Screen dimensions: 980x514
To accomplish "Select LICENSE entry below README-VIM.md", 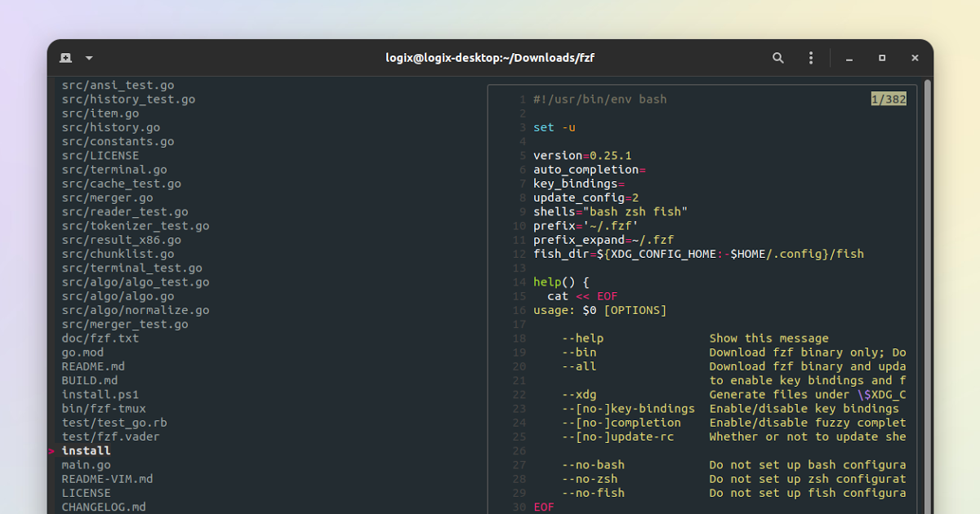I will click(87, 493).
